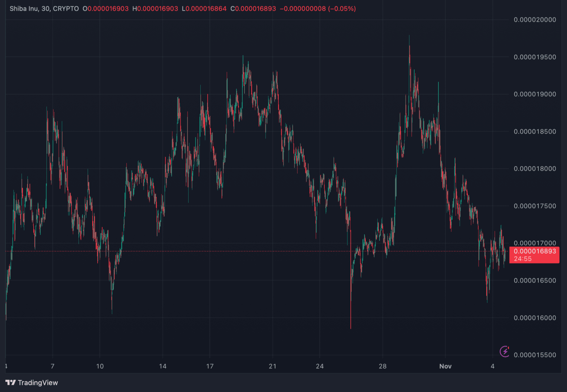
Task: Click the 24:55 candle countdown timer
Action: point(523,259)
